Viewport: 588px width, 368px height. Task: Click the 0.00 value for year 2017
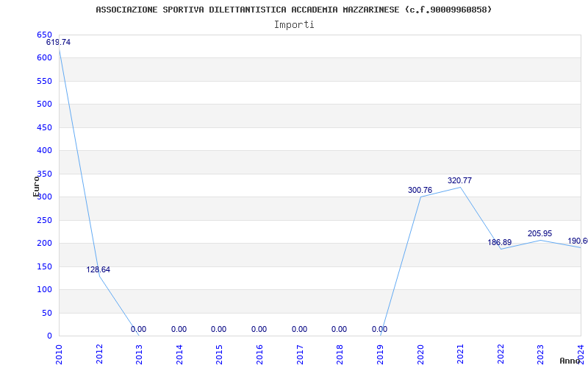pos(300,329)
